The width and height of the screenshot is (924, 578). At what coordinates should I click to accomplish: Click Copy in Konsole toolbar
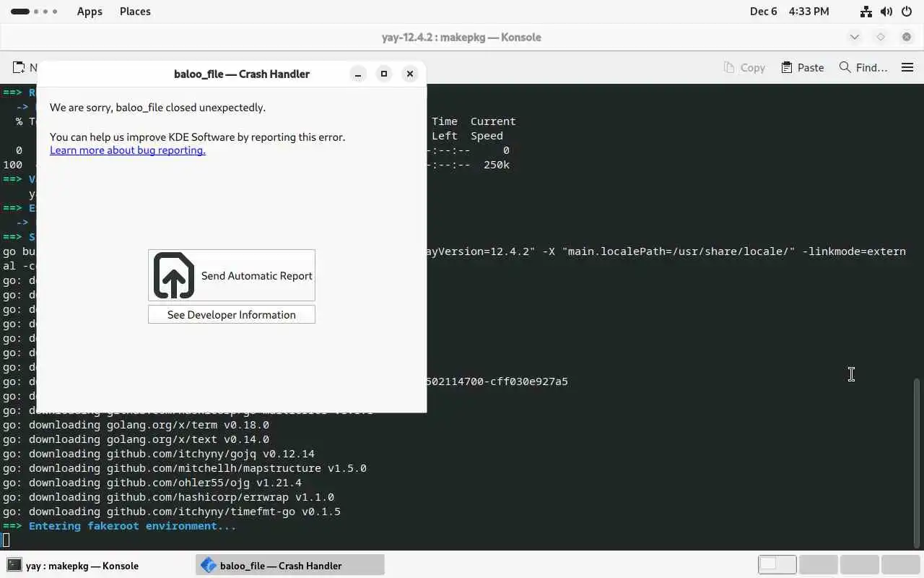pyautogui.click(x=744, y=67)
